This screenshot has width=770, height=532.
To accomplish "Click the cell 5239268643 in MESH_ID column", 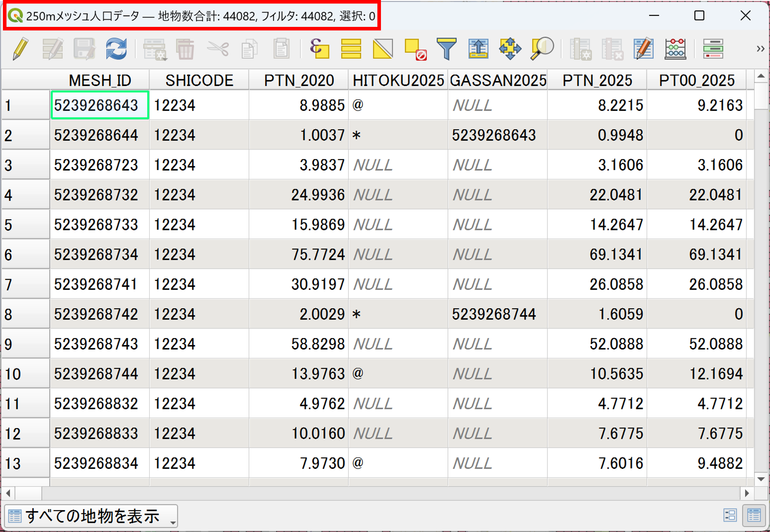I will tap(100, 105).
